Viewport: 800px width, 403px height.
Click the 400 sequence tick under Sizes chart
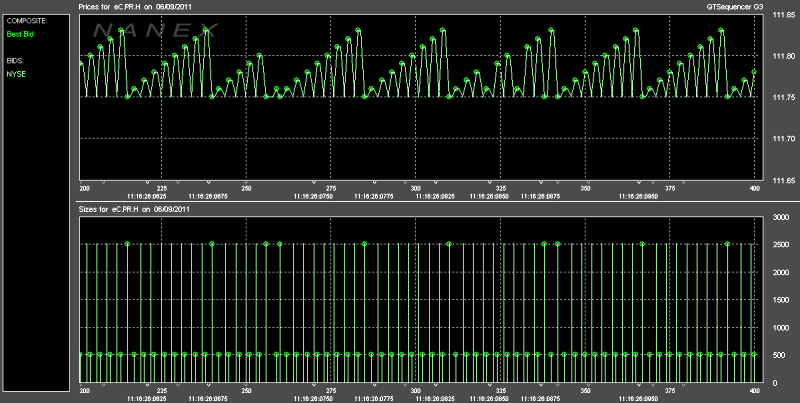pos(755,391)
